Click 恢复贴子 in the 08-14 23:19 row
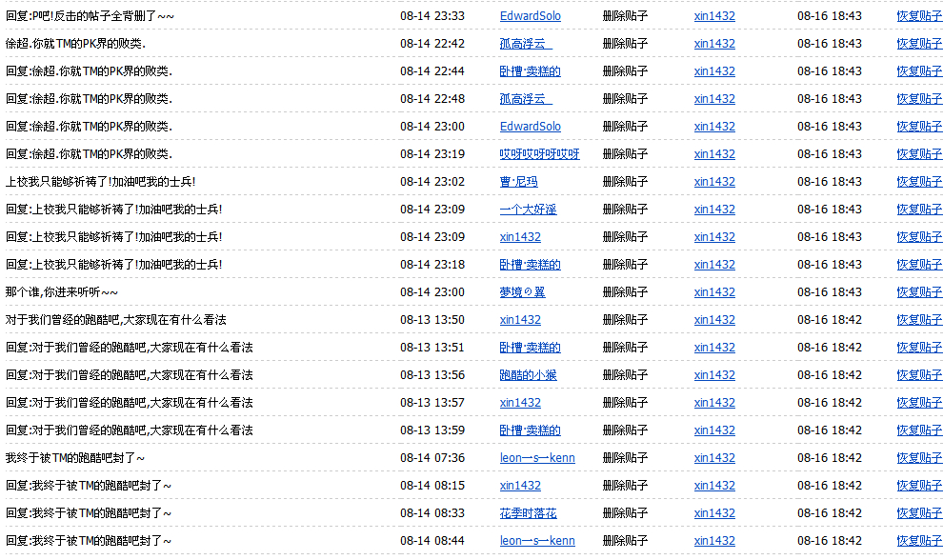This screenshot has height=560, width=943. click(919, 154)
